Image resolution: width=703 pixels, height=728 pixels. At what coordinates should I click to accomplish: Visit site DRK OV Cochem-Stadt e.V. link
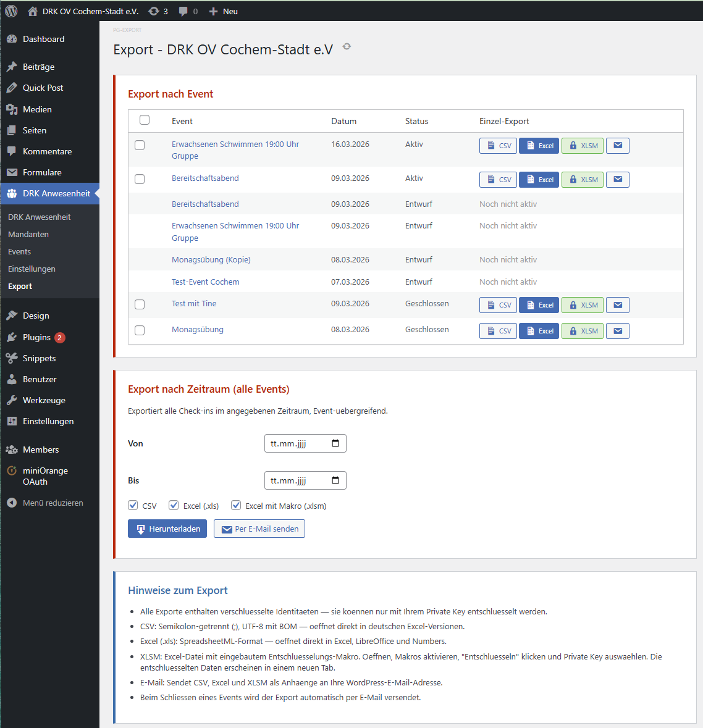(x=83, y=11)
